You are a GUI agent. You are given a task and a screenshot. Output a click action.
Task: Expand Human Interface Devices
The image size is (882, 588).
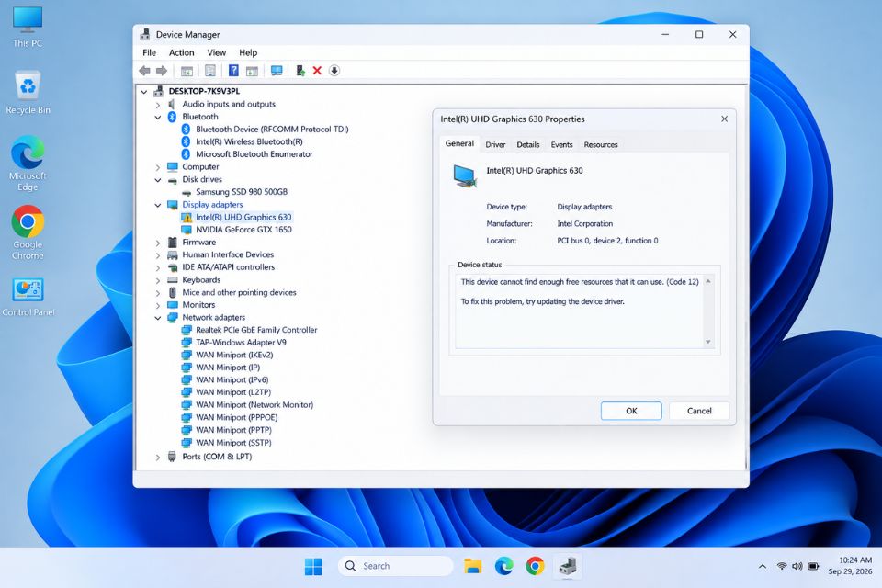click(158, 255)
